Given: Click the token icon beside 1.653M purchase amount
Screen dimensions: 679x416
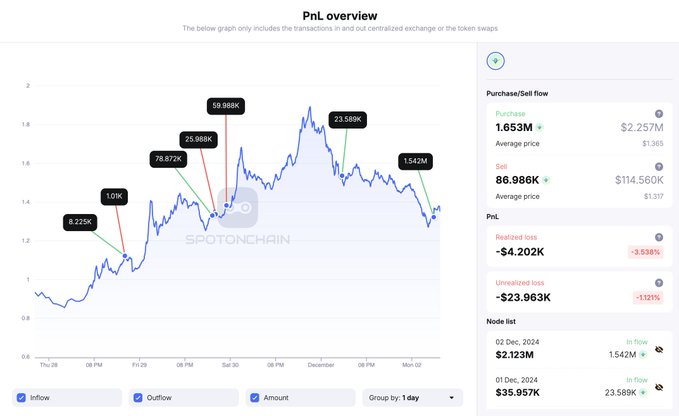Looking at the screenshot, I should [x=540, y=128].
